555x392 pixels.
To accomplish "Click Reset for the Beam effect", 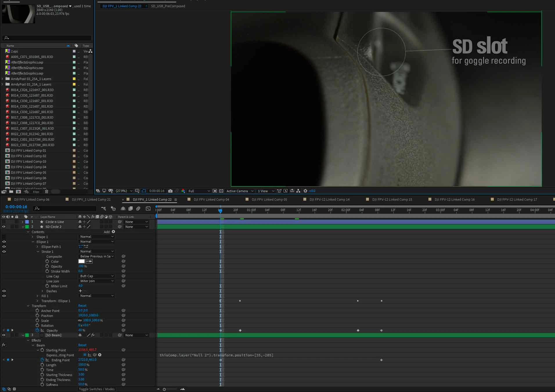I will pos(82,345).
